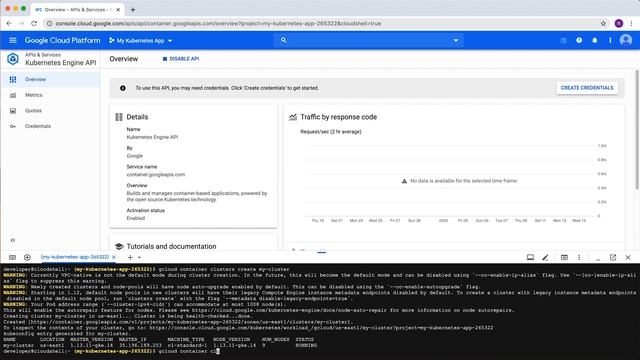Open the header three-dot settings menu
The image size is (640, 360).
click(x=610, y=40)
